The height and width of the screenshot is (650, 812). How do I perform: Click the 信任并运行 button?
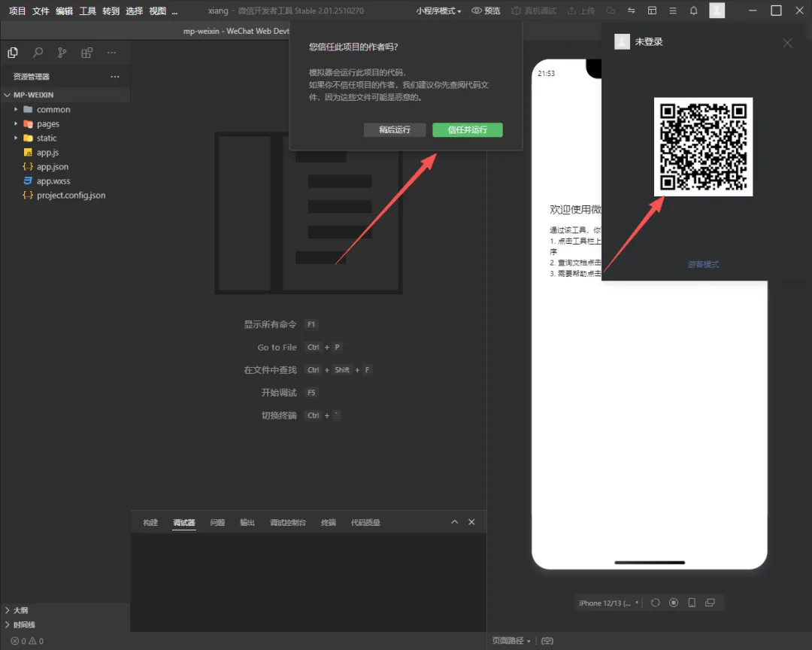pos(467,130)
